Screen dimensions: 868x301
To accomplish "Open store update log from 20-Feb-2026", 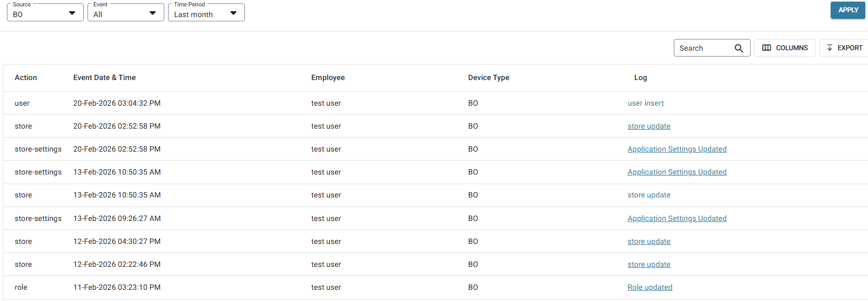I will coord(649,126).
